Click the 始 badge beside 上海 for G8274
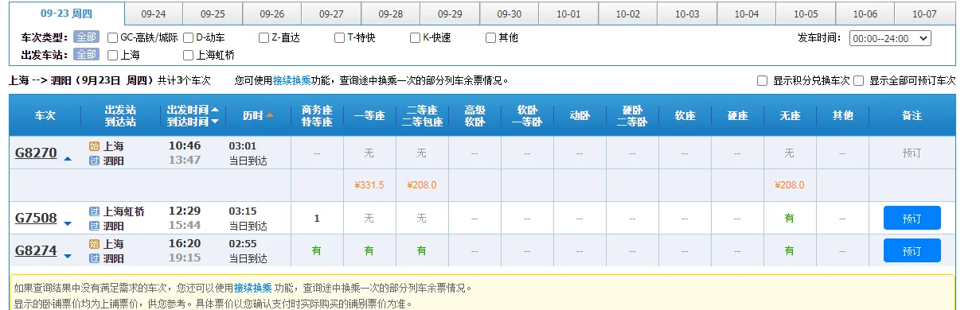This screenshot has height=310, width=980. (x=94, y=244)
